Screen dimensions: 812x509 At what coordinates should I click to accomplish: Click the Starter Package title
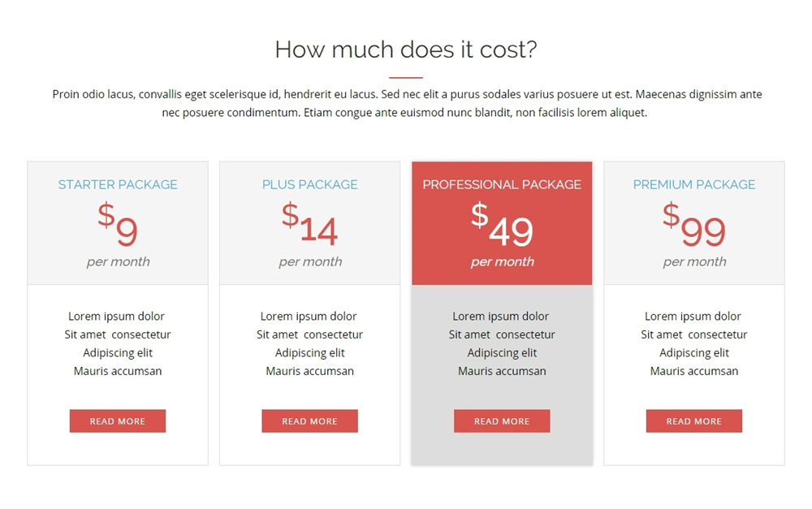point(118,185)
